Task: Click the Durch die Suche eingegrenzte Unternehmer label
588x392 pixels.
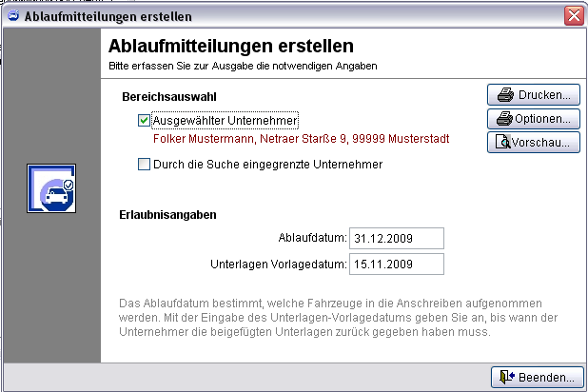Action: (x=267, y=165)
